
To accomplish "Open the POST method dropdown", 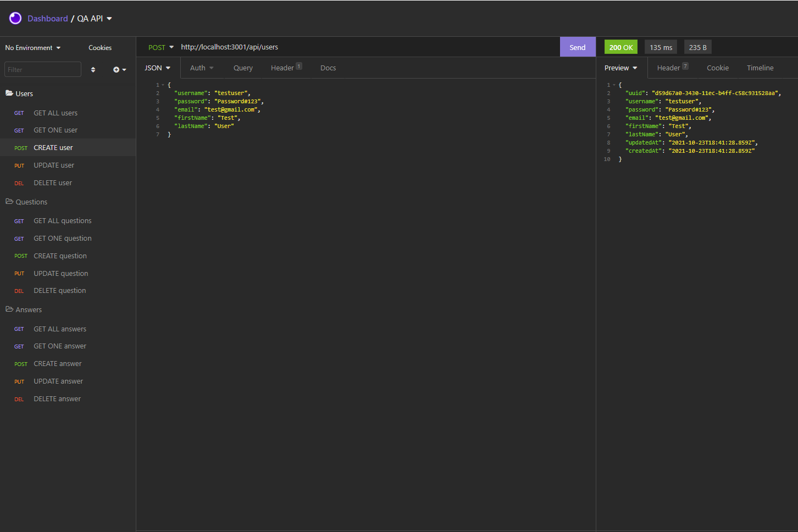I will [x=160, y=47].
